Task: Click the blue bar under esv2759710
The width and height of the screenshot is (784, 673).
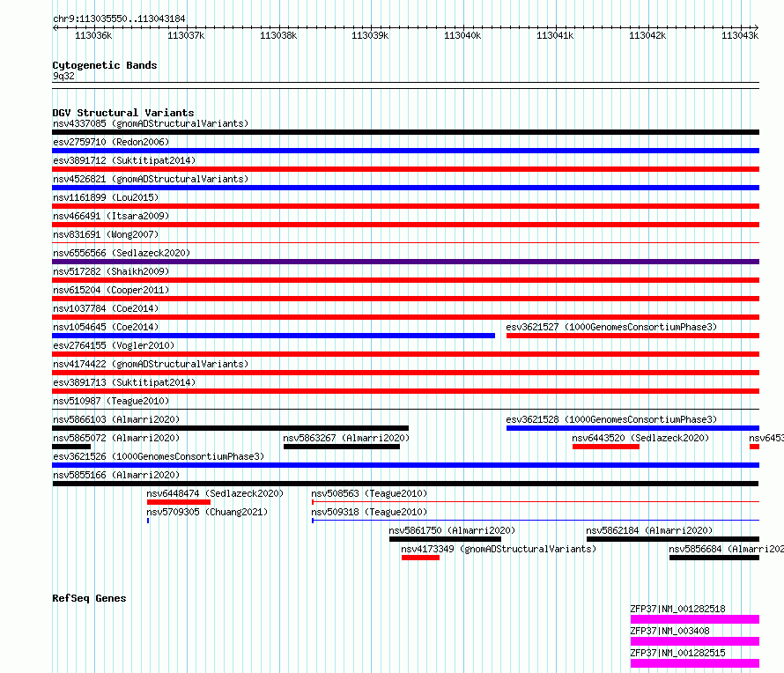Action: pyautogui.click(x=405, y=151)
